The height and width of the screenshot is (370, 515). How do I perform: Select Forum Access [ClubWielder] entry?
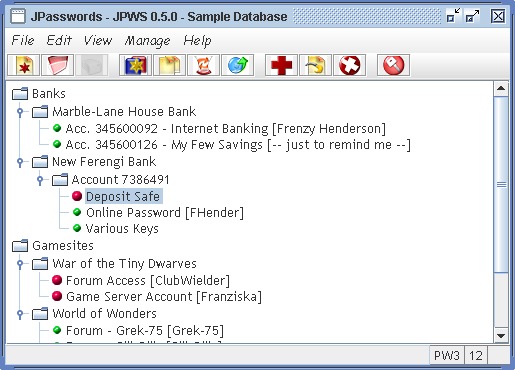[148, 280]
